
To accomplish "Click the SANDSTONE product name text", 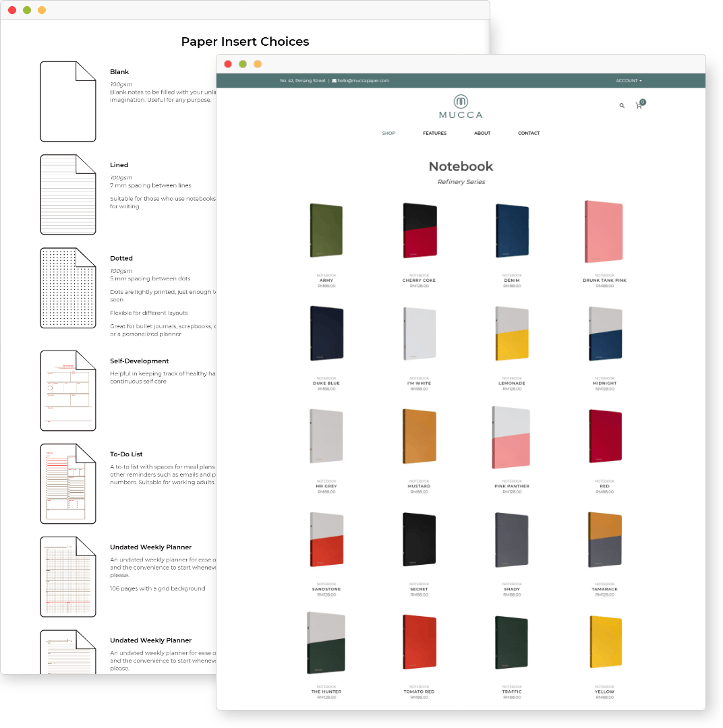I will 326,589.
